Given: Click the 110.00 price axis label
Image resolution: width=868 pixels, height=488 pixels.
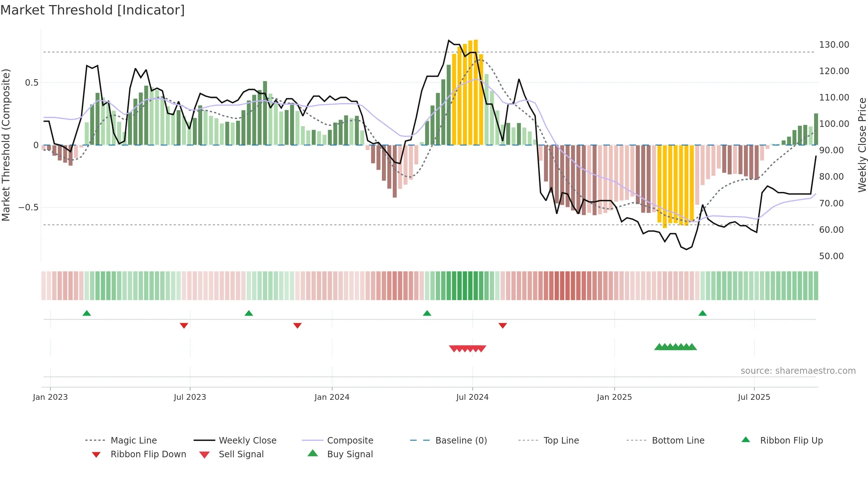Looking at the screenshot, I should tap(834, 98).
